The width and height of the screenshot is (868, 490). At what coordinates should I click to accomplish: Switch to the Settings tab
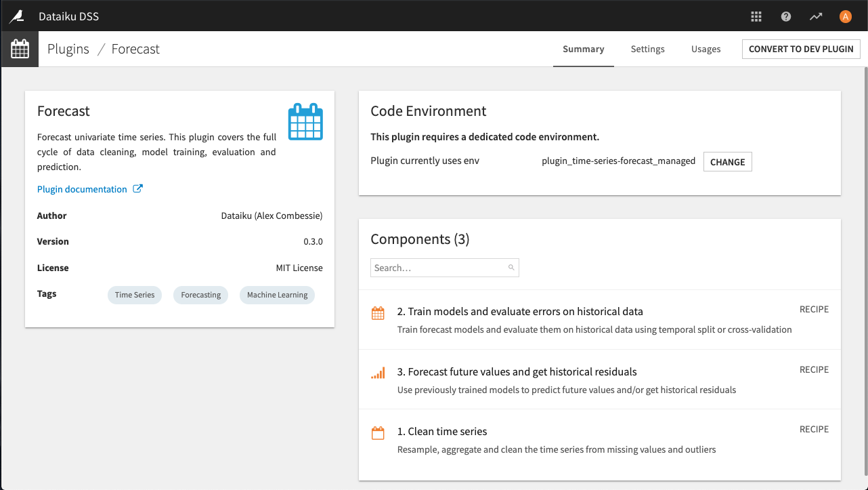click(648, 49)
